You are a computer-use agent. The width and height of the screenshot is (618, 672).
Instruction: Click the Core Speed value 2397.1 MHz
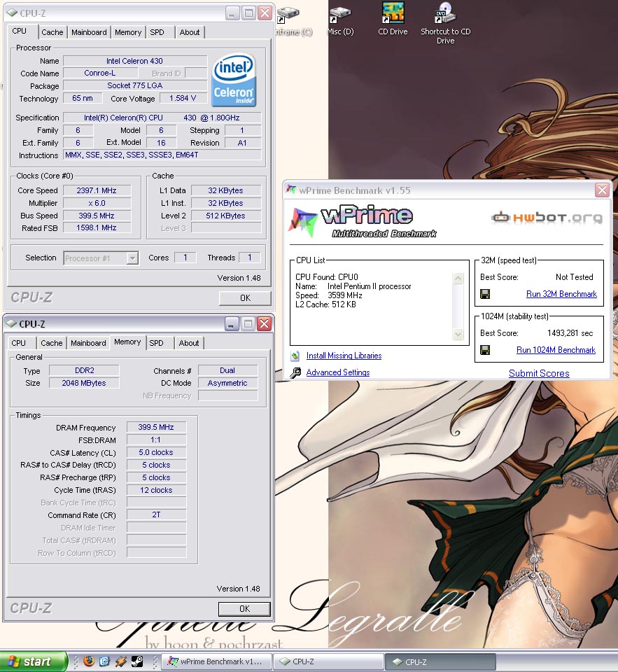97,190
